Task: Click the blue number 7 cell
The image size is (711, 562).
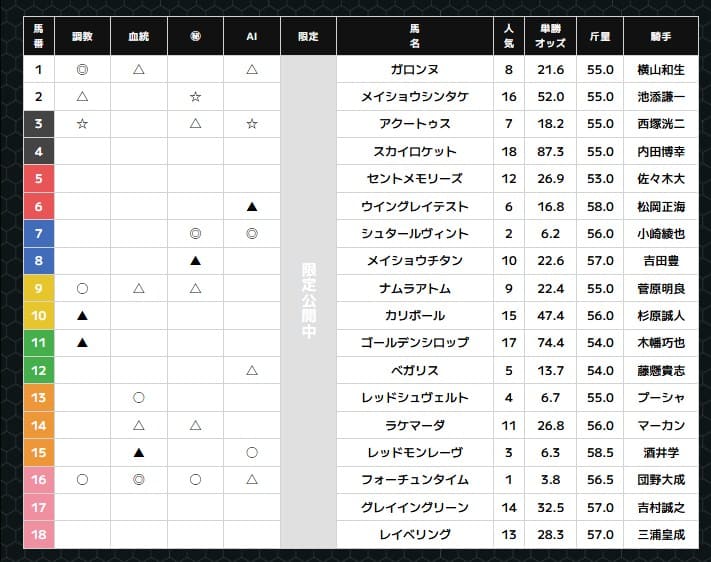Action: [x=39, y=234]
